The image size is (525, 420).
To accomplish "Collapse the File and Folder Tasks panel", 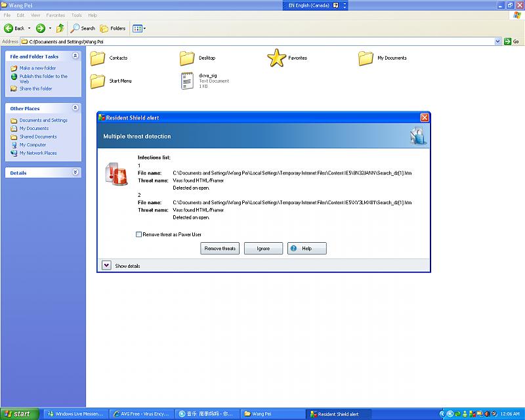I will 75,56.
